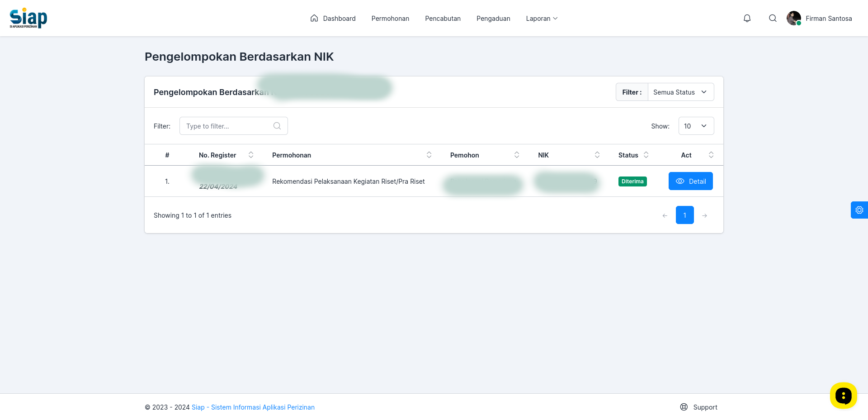
Task: Sort table by Status column arrows
Action: pos(646,155)
